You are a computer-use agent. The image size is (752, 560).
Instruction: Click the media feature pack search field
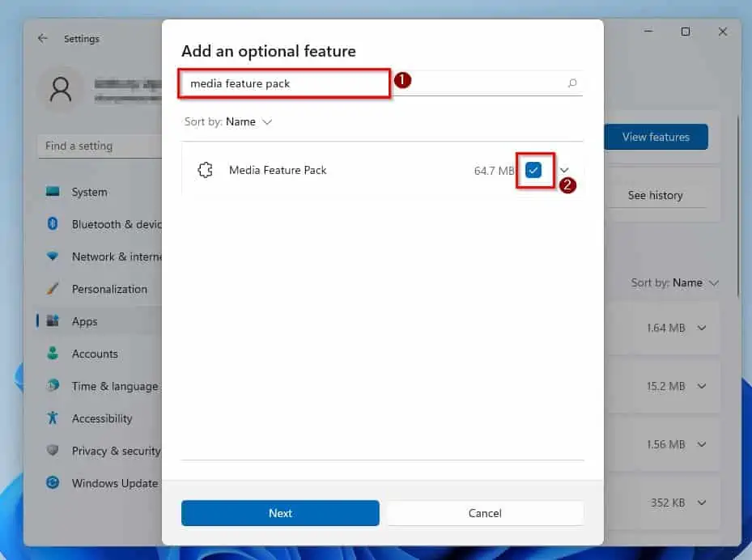click(x=382, y=83)
